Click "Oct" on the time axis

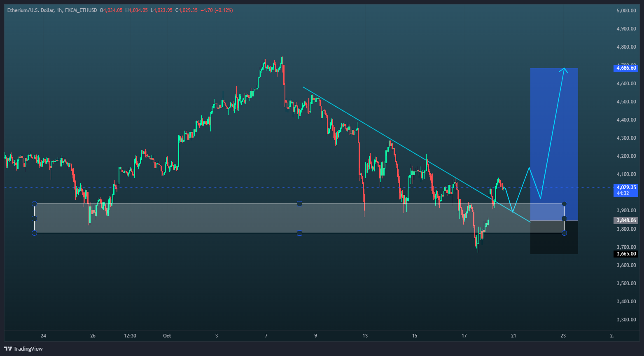click(x=167, y=336)
